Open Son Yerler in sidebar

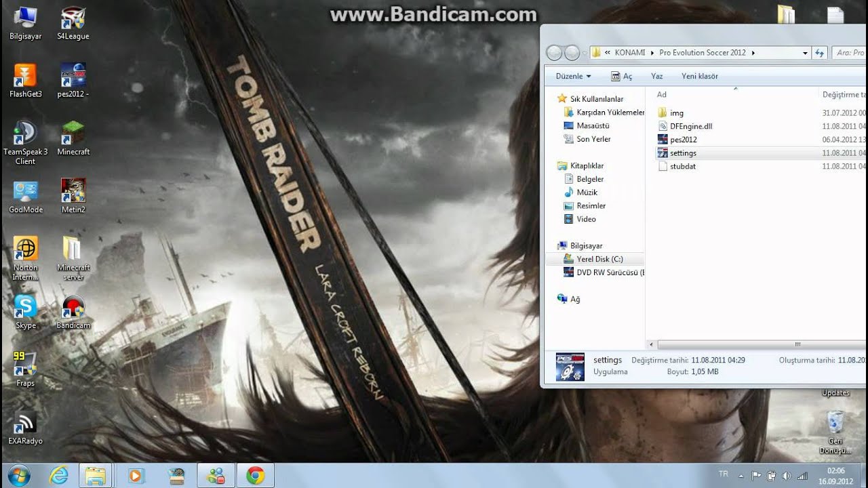point(587,139)
